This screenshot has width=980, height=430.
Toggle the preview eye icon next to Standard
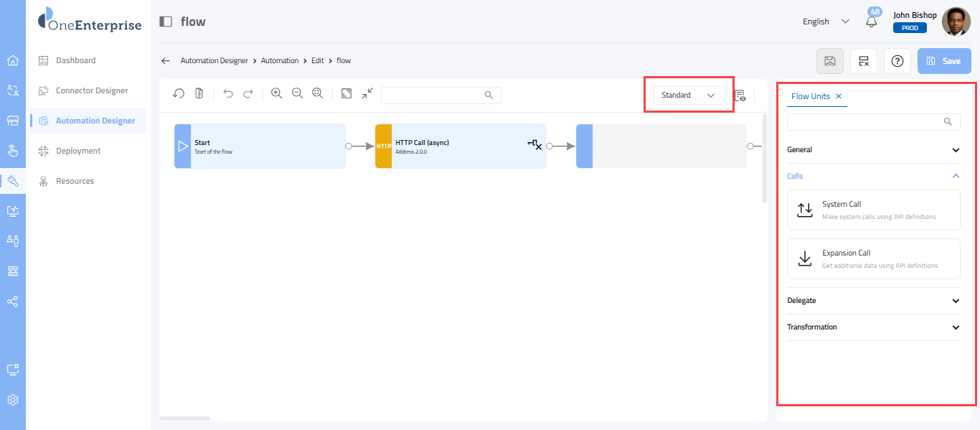coord(740,95)
